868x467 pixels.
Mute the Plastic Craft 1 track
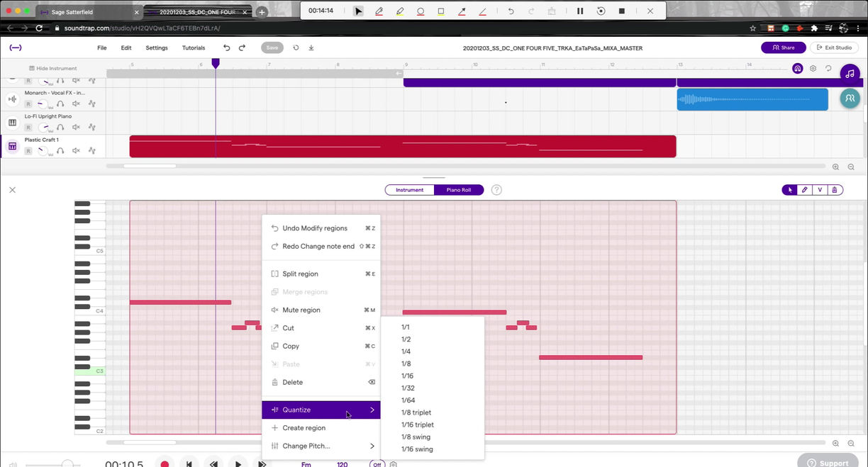click(x=76, y=150)
